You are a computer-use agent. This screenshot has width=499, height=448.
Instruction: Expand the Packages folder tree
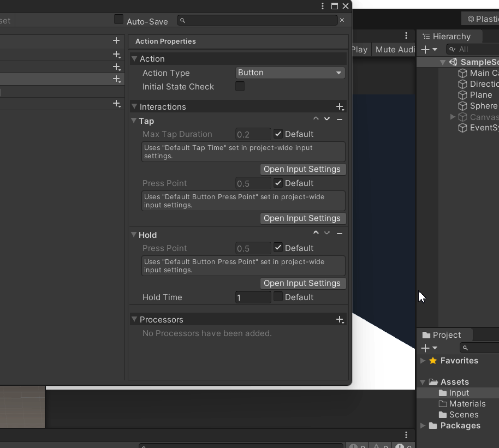[x=423, y=426]
